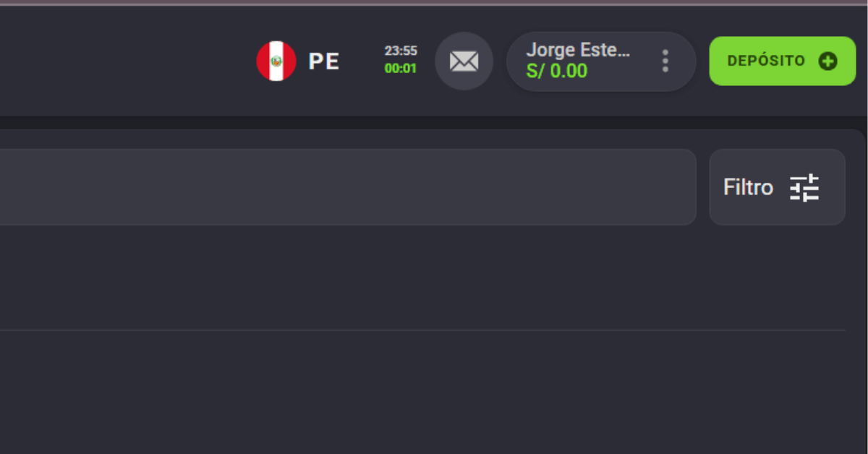Click the DEPÓSITO button
Image resolution: width=868 pixels, height=454 pixels.
point(783,61)
